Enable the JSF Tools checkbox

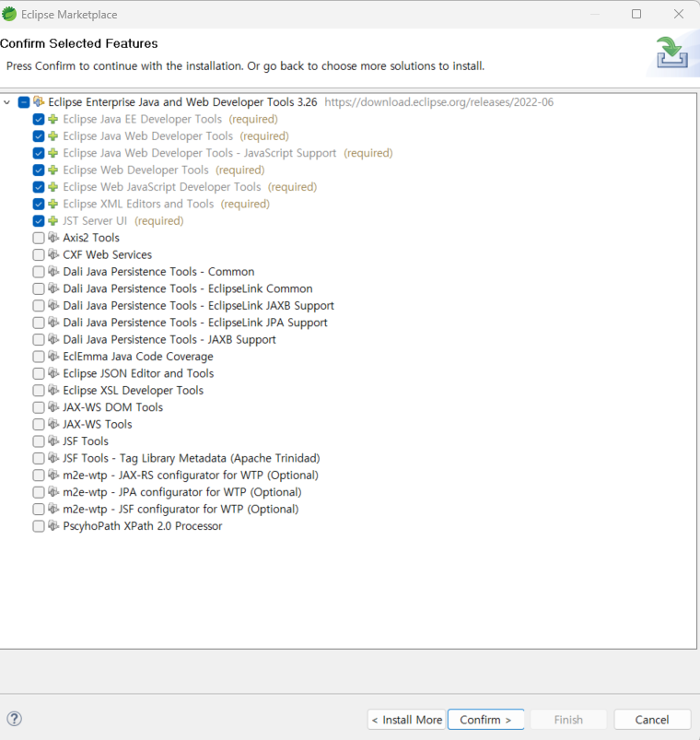coord(39,441)
